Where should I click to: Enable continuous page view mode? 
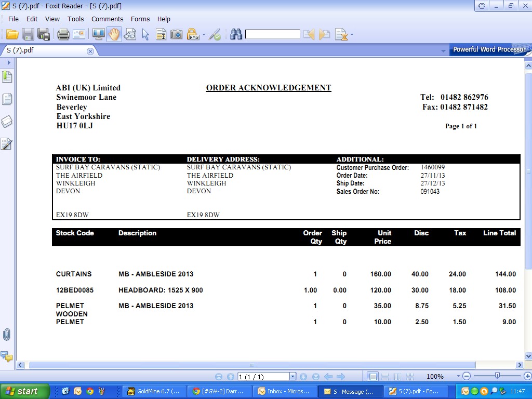pos(385,377)
